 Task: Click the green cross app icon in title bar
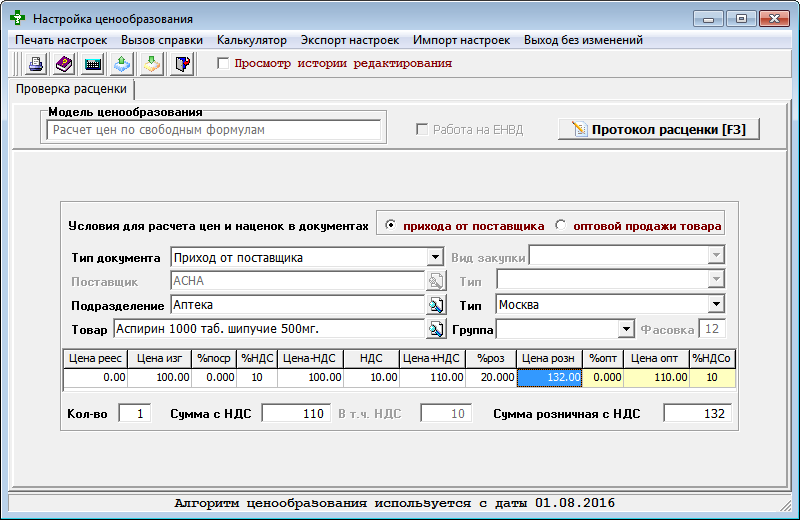click(18, 18)
